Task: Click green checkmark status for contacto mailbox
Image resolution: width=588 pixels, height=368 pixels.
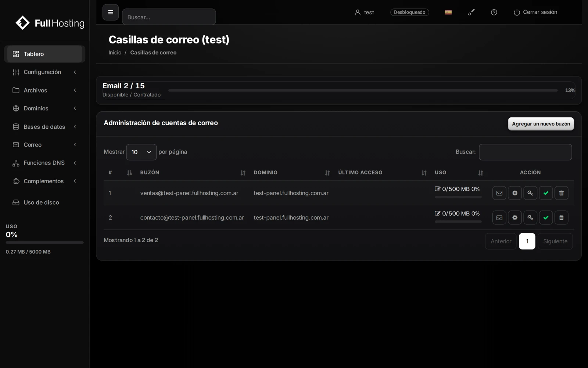Action: pos(546,217)
